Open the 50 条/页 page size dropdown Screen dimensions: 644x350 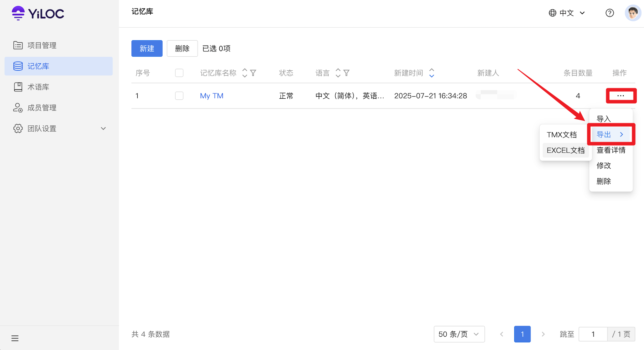pos(459,334)
